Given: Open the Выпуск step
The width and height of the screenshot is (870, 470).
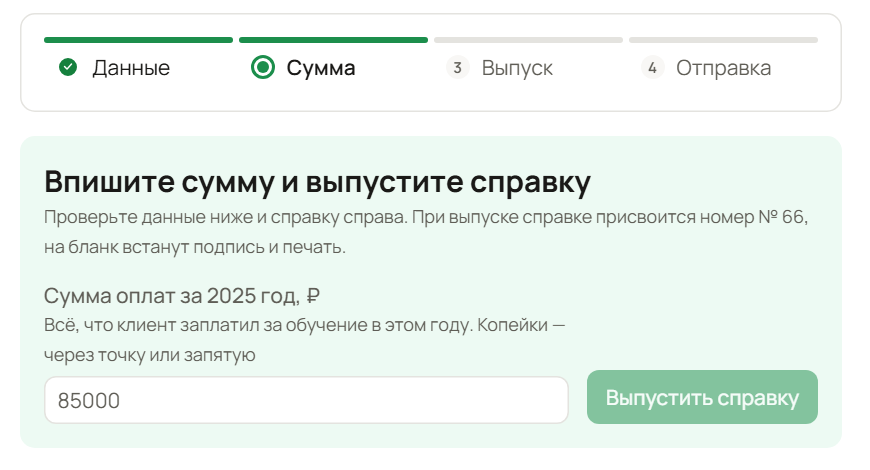Looking at the screenshot, I should (517, 68).
